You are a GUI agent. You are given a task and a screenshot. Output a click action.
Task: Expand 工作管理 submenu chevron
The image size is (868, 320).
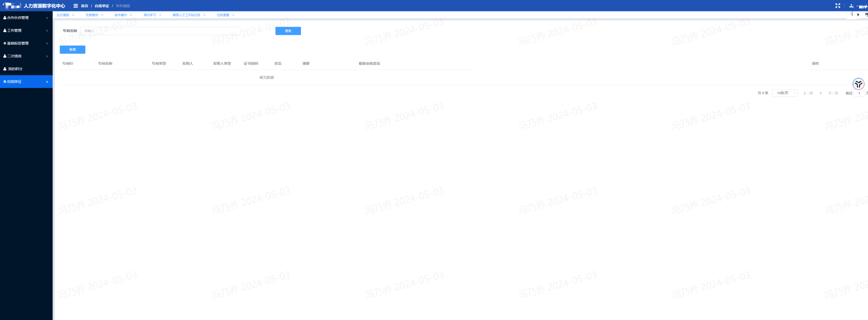coord(47,31)
